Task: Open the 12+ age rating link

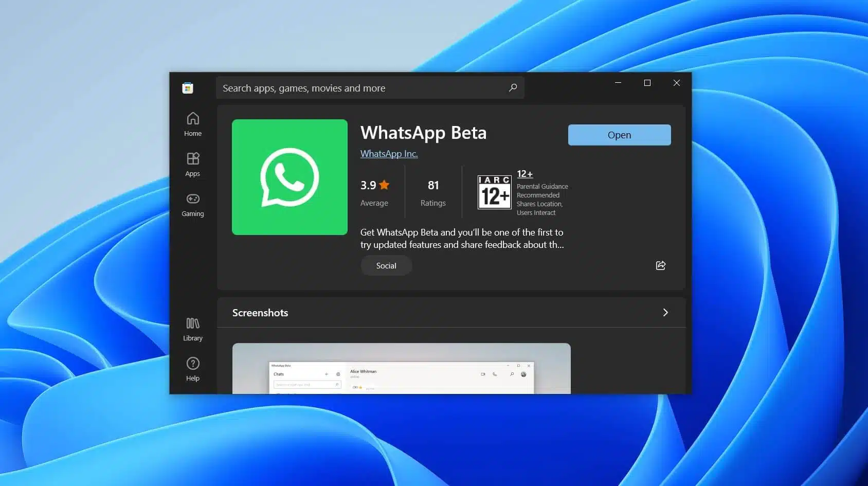Action: tap(525, 174)
